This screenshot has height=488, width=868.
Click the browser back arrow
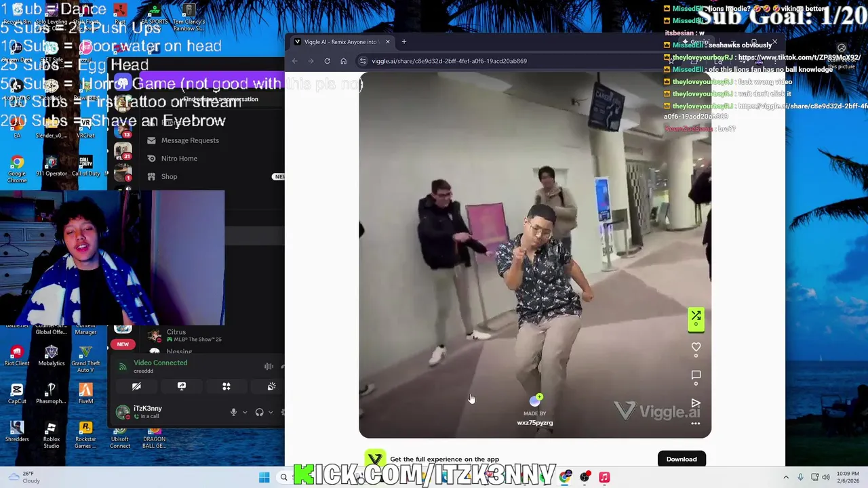pyautogui.click(x=294, y=61)
